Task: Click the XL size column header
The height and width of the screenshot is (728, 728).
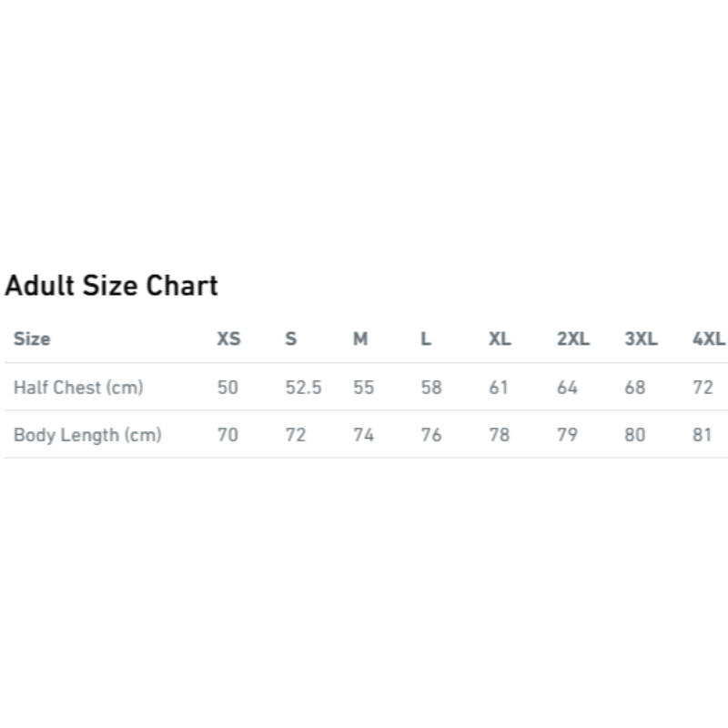Action: click(x=500, y=339)
